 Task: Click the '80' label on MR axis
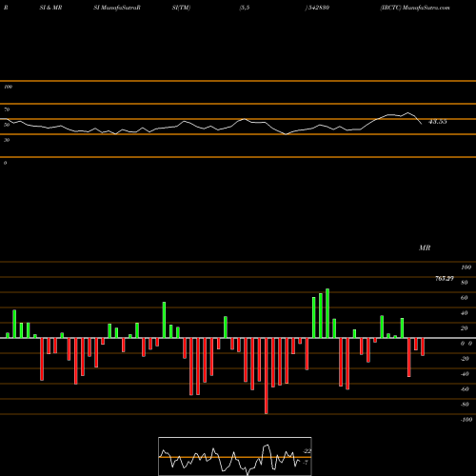click(465, 283)
